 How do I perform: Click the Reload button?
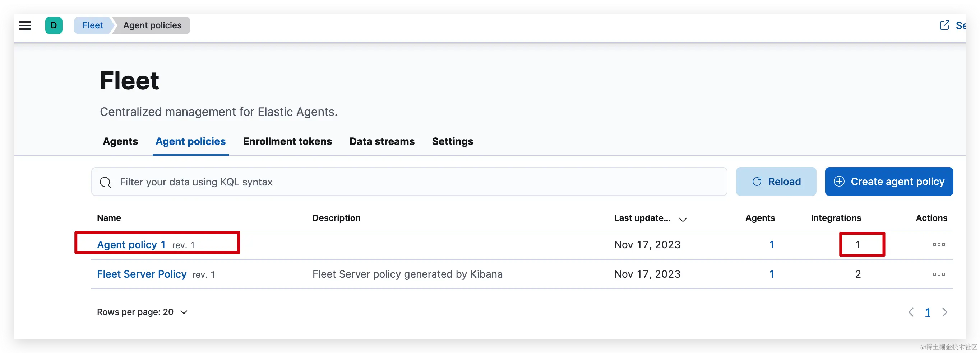point(776,182)
